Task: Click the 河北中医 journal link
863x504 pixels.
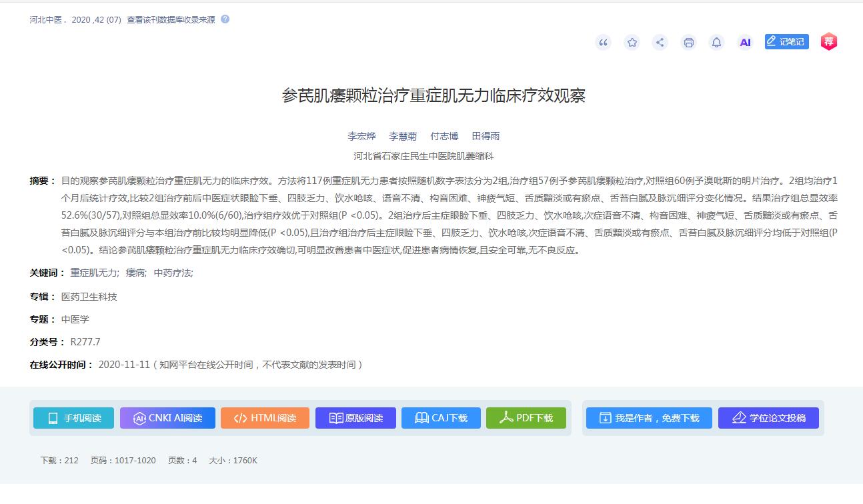Action: tap(47, 20)
